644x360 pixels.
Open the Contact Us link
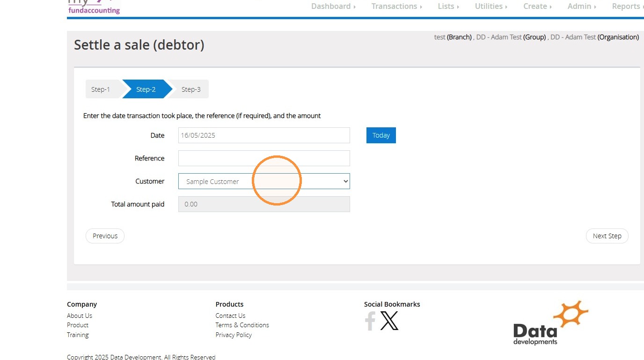click(230, 316)
